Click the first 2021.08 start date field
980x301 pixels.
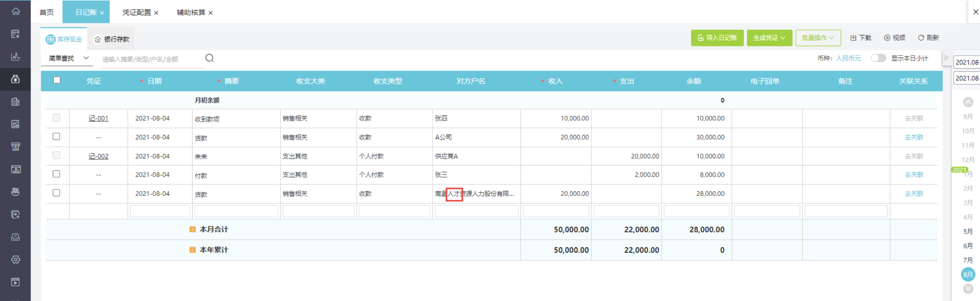(967, 62)
